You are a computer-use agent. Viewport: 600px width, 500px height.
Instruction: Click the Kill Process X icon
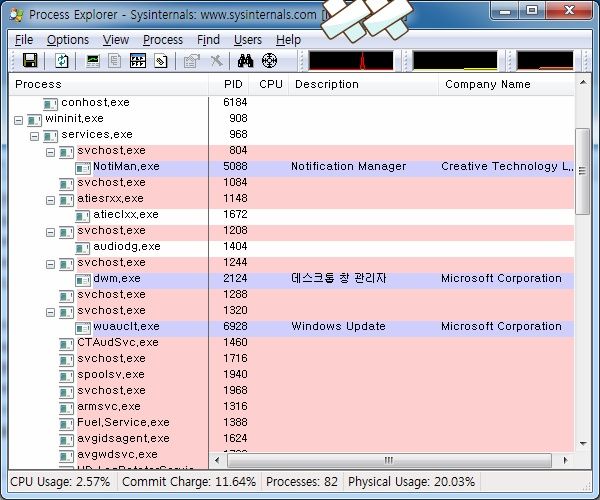(217, 60)
